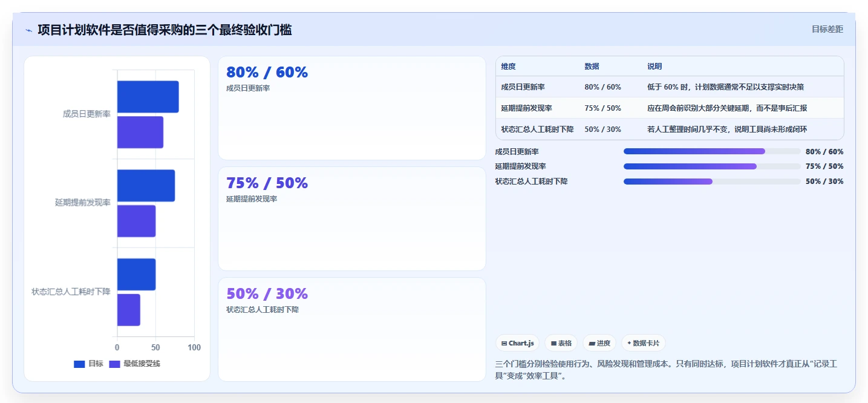Click the note starting 应在周会前识别
The image size is (868, 403).
pos(727,108)
